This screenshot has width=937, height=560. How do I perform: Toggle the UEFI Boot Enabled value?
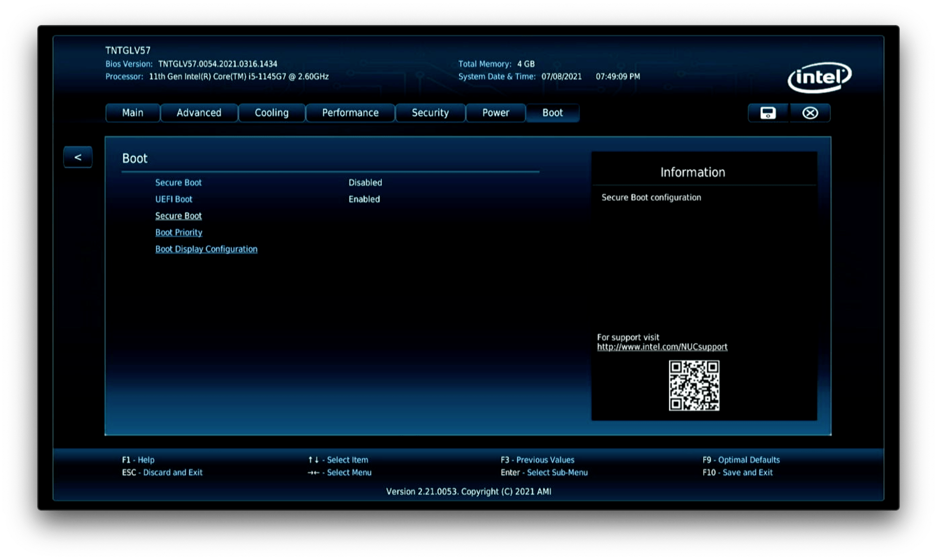click(364, 199)
